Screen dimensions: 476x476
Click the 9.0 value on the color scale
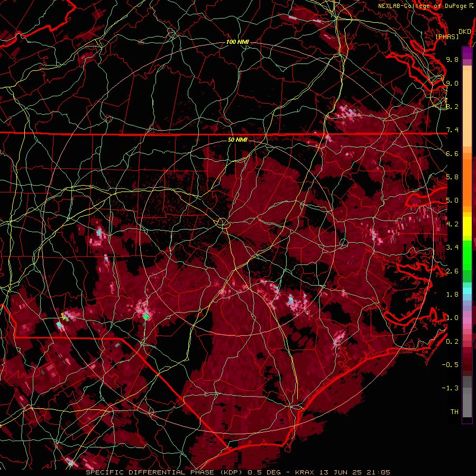(x=452, y=83)
